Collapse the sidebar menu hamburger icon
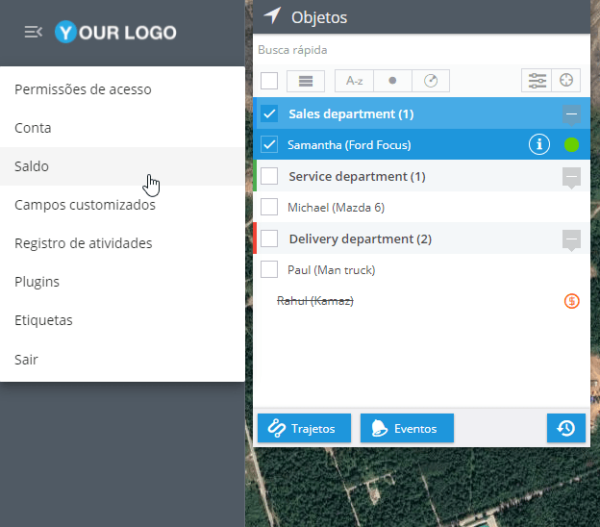 coord(33,32)
